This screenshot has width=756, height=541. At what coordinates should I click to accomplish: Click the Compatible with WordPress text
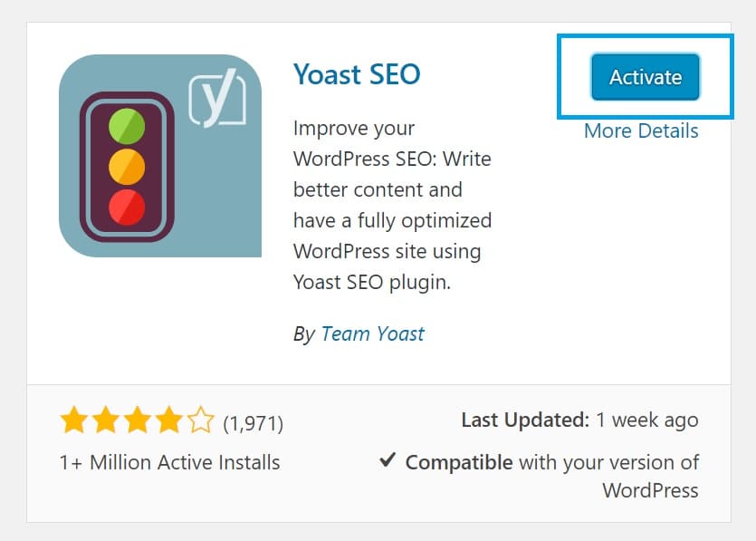point(552,477)
